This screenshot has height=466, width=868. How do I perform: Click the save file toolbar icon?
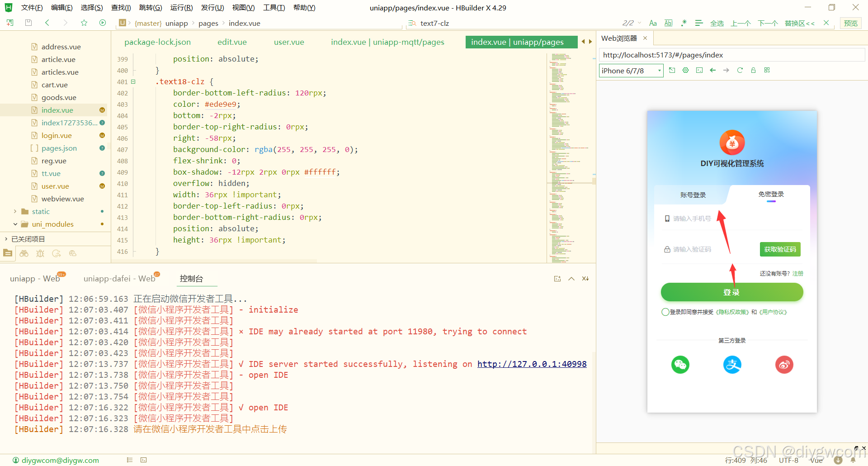pos(28,23)
